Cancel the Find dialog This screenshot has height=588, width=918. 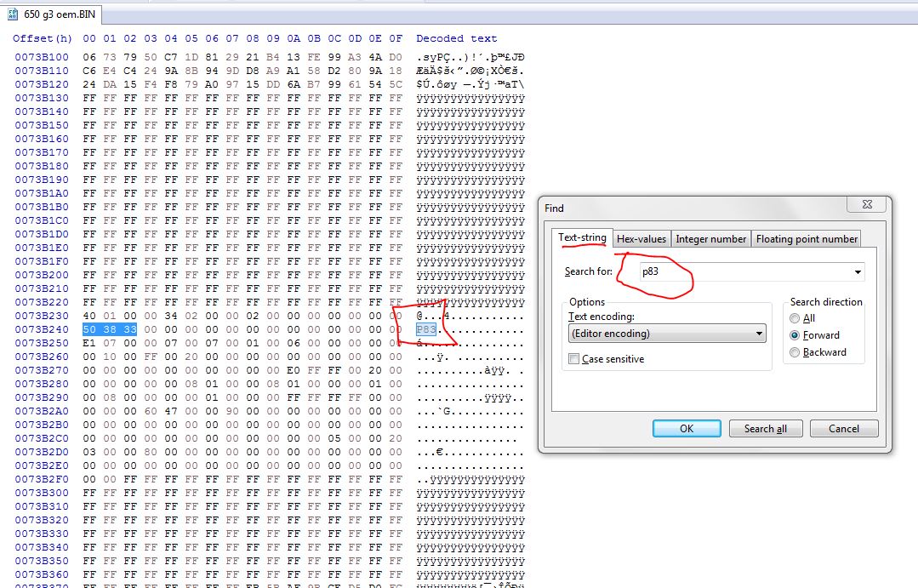(844, 429)
